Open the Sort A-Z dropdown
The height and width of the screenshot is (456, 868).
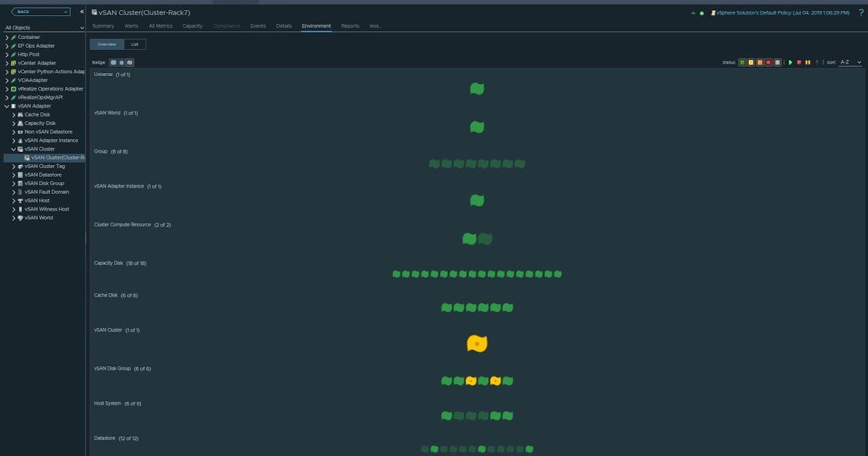point(850,63)
